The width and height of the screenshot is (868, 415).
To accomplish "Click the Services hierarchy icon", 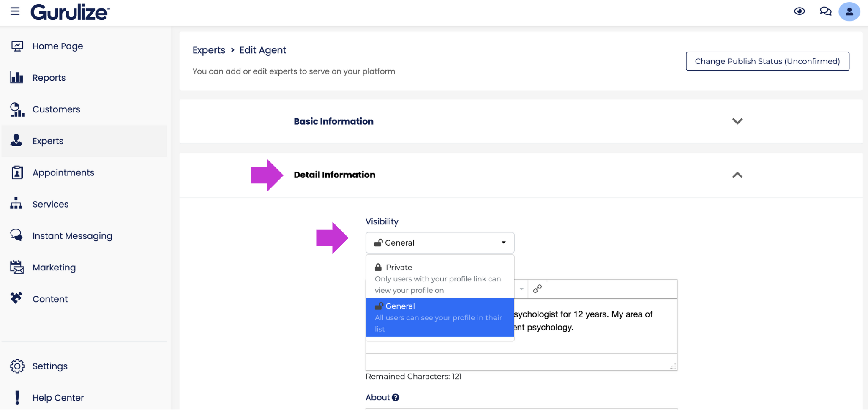I will point(16,204).
